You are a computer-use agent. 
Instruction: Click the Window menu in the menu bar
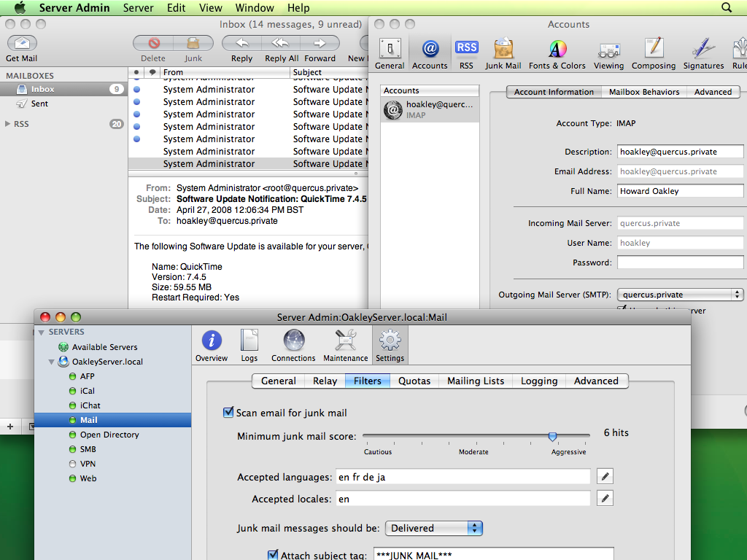(x=255, y=8)
